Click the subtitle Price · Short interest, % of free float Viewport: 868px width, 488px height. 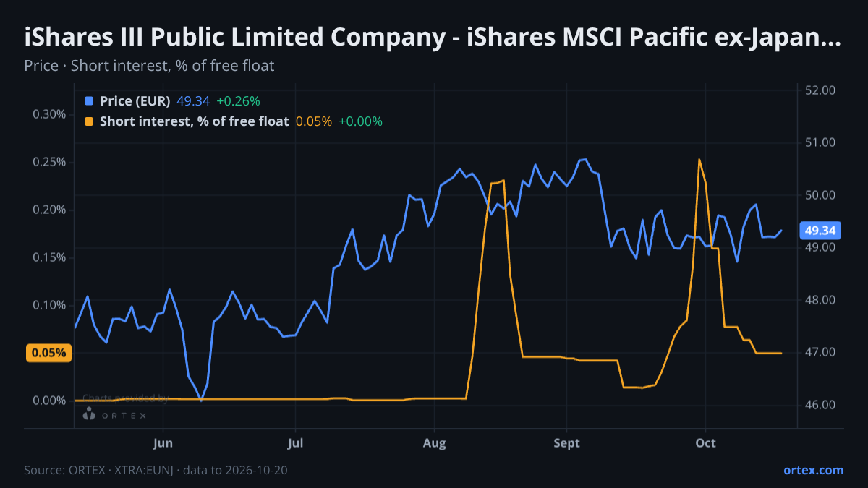[x=149, y=66]
